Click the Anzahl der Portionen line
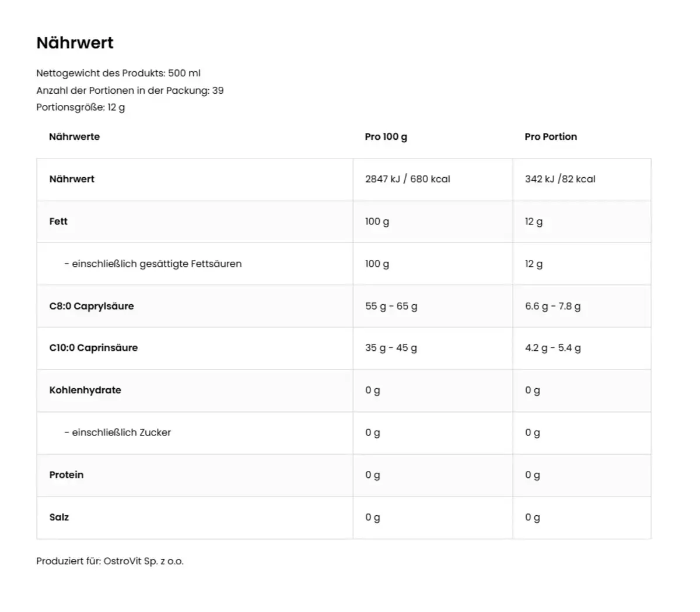The width and height of the screenshot is (700, 612). [130, 90]
